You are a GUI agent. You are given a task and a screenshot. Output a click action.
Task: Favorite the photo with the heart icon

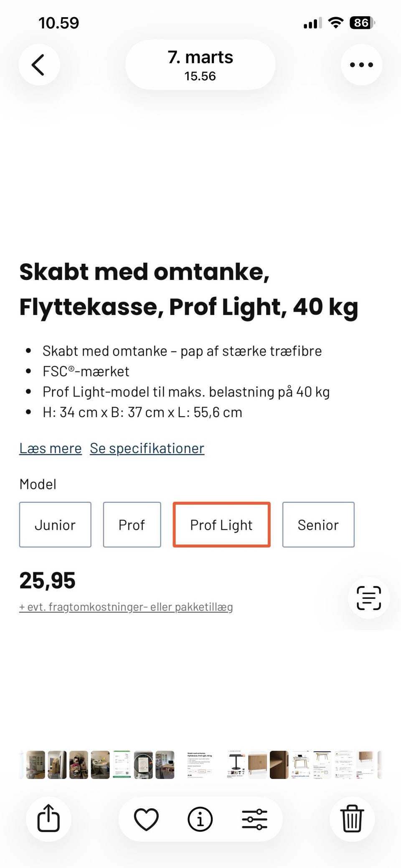pyautogui.click(x=146, y=819)
